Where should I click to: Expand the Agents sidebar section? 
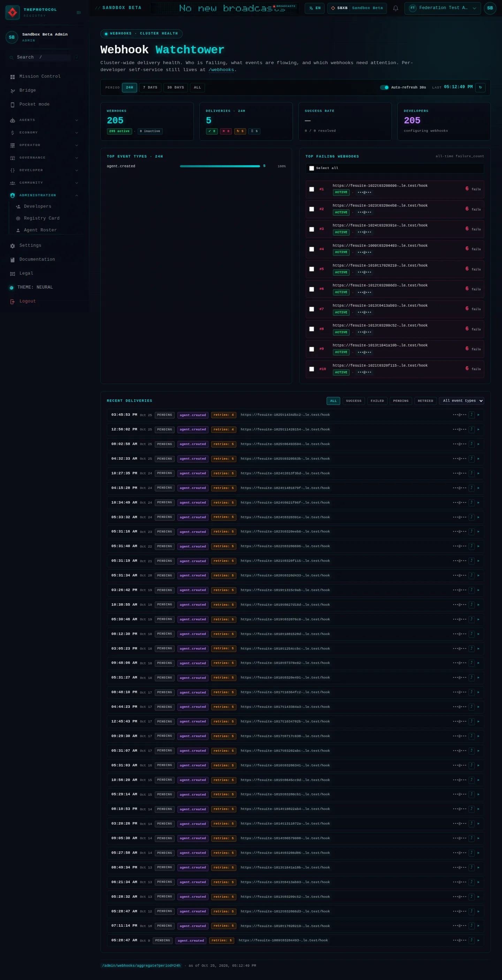[44, 120]
